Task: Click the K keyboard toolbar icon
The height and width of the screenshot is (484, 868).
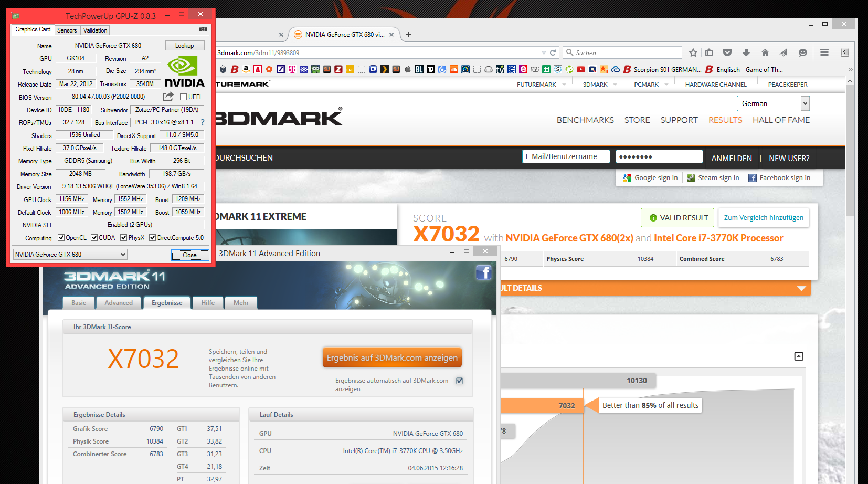Action: click(844, 52)
